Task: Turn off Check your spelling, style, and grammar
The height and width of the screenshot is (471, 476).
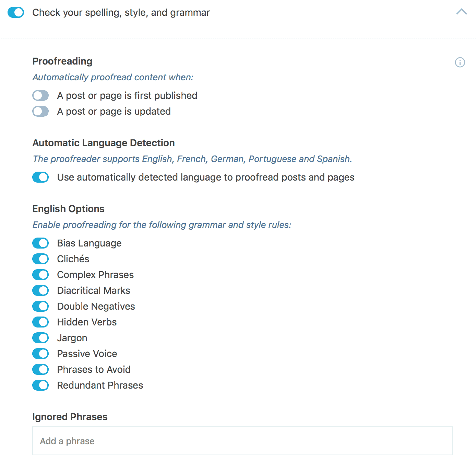Action: pyautogui.click(x=16, y=12)
